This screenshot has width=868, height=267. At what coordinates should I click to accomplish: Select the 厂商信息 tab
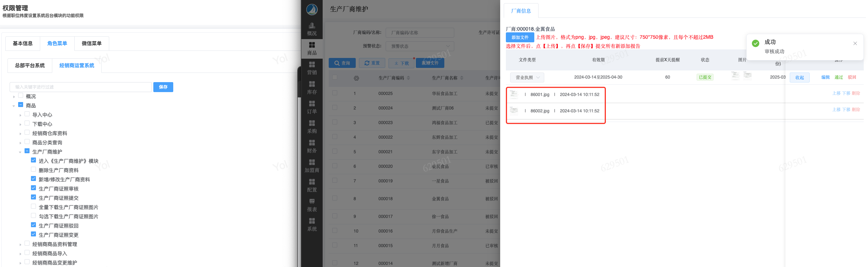(521, 11)
